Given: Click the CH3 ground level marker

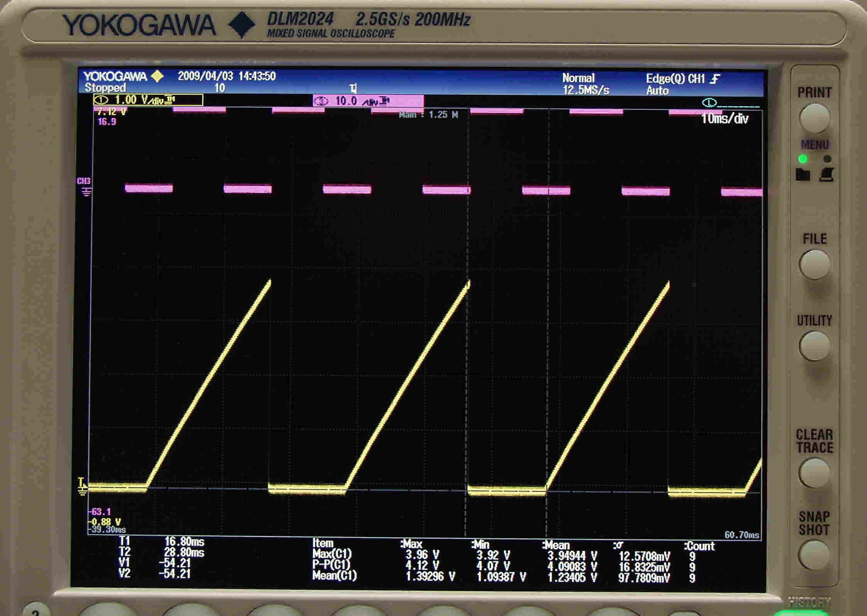Looking at the screenshot, I should (x=86, y=191).
